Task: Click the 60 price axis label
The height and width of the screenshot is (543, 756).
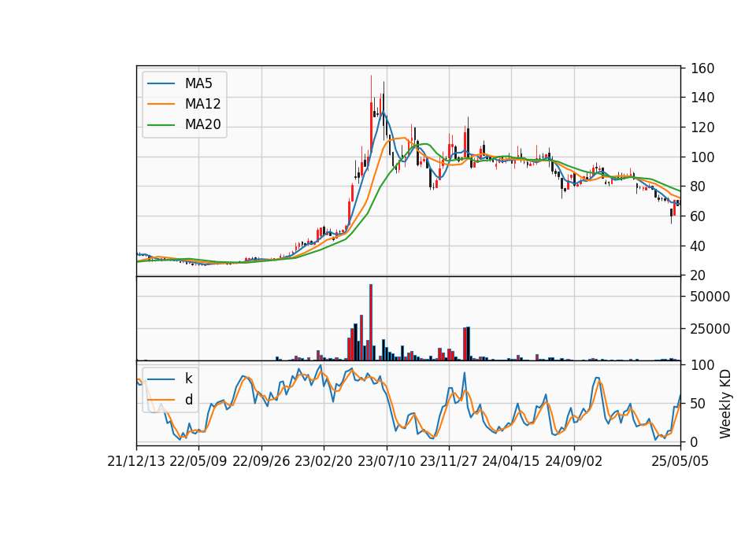Action: click(x=699, y=216)
